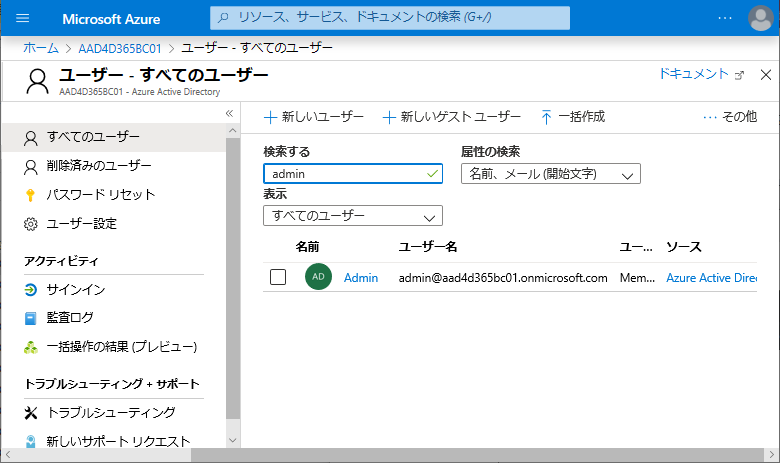
Task: Select すべてのユーザー in the sidebar
Action: (x=113, y=137)
